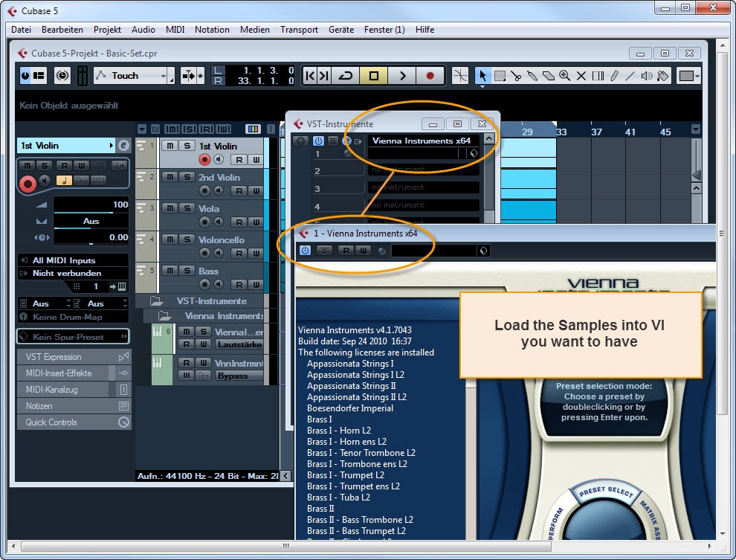
Task: Choose the Color paint bucket tool
Action: click(663, 76)
